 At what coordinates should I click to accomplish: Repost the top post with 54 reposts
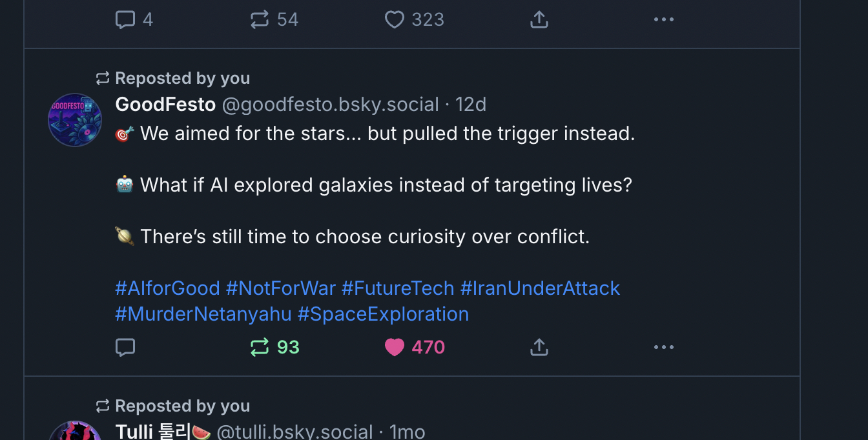click(260, 19)
